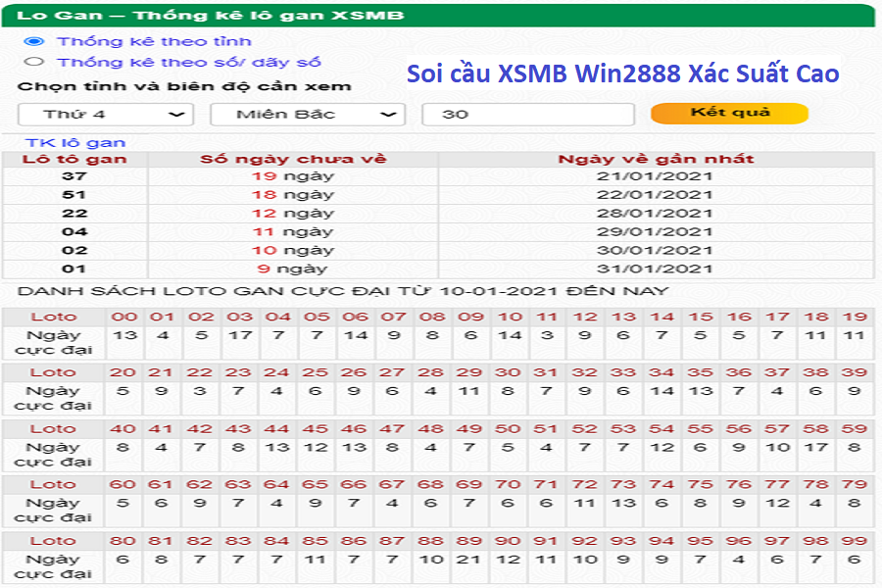
Task: Click the date 21/01/2021
Action: (x=656, y=176)
